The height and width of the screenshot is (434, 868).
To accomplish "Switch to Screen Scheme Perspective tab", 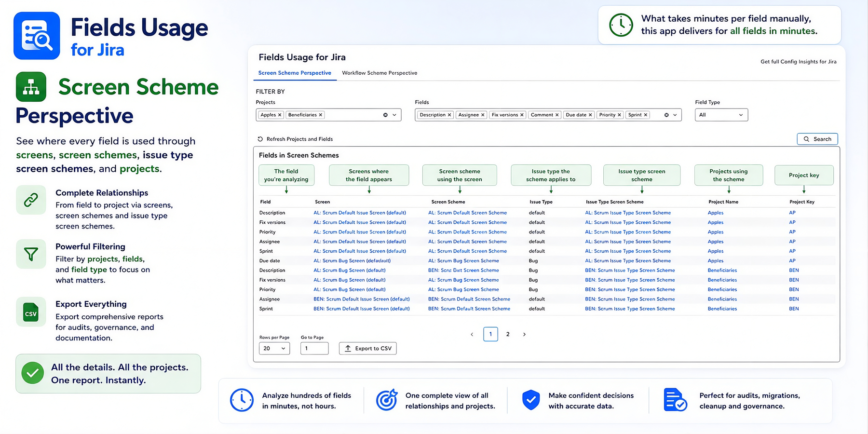I will [295, 73].
